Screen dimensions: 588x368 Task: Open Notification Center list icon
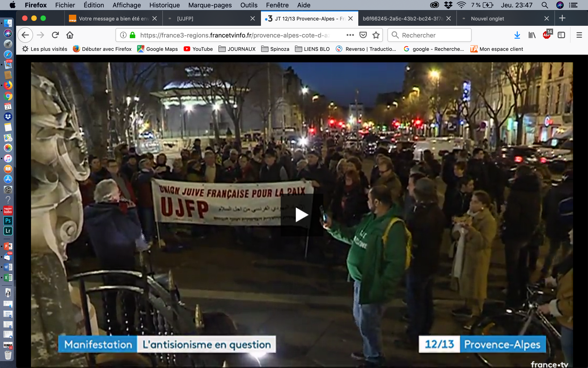click(574, 5)
